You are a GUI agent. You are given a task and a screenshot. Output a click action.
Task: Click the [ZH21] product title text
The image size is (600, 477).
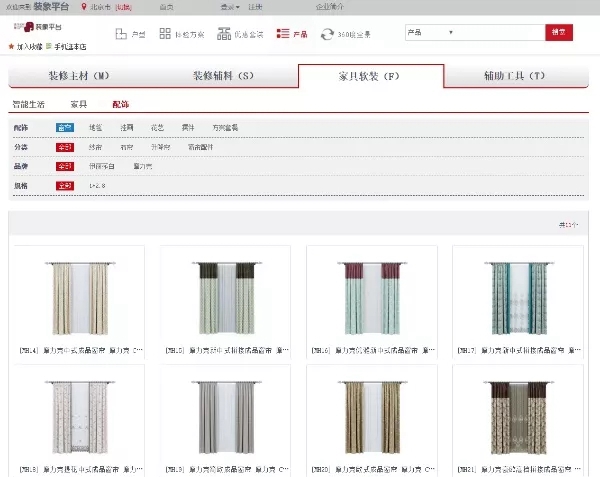coord(519,469)
